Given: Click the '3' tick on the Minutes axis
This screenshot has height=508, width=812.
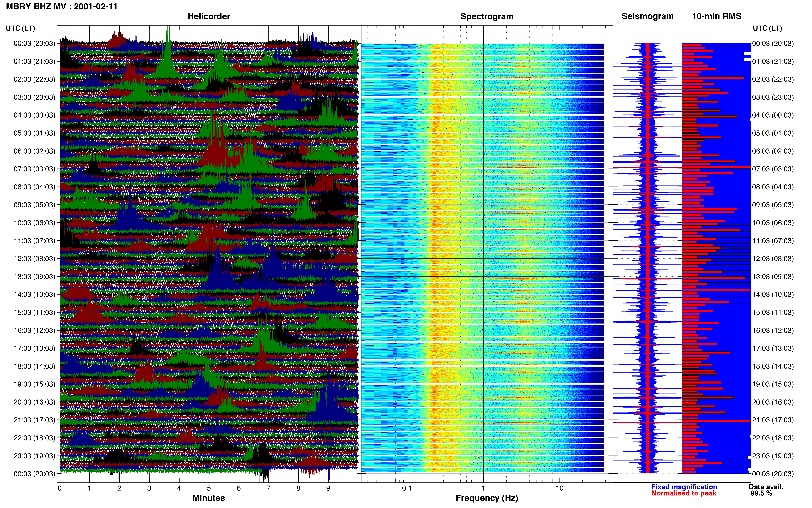Looking at the screenshot, I should (x=149, y=488).
